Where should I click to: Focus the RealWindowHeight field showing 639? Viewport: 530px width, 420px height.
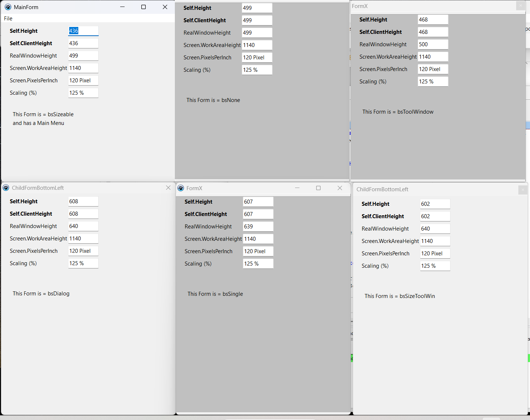(x=258, y=227)
